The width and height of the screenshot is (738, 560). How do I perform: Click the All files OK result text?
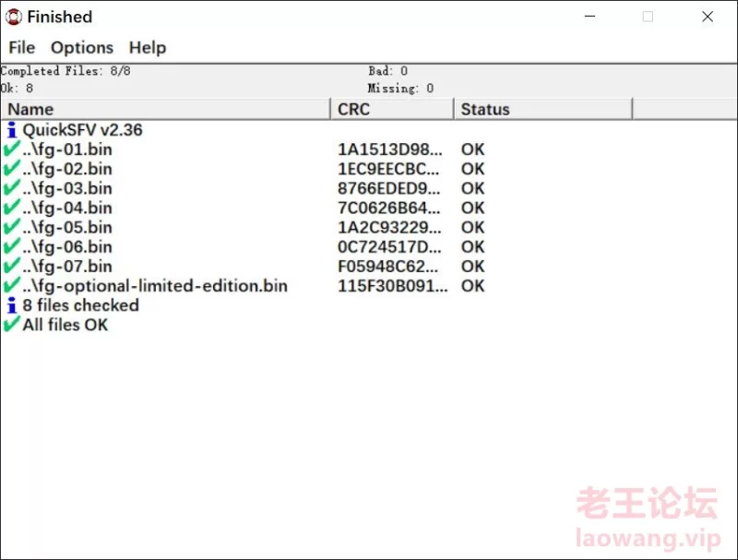(x=65, y=325)
